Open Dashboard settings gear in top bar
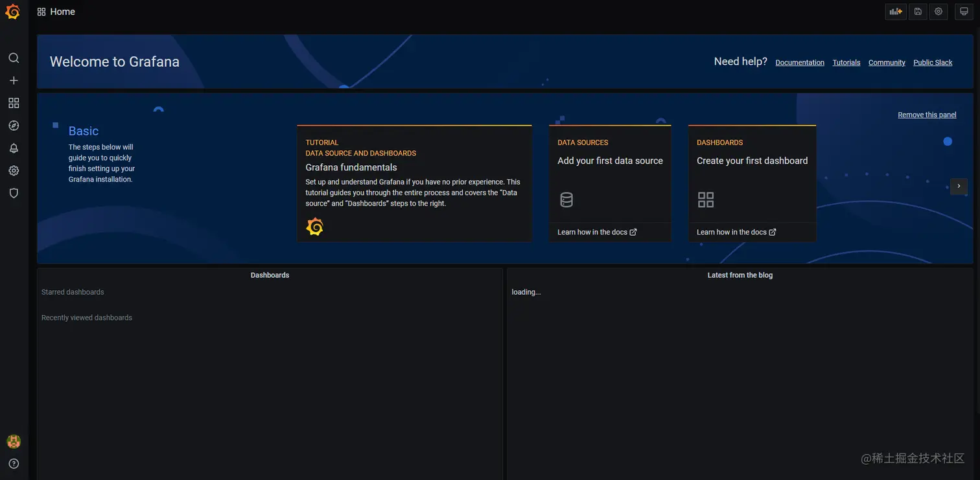The width and height of the screenshot is (980, 480). pos(939,12)
